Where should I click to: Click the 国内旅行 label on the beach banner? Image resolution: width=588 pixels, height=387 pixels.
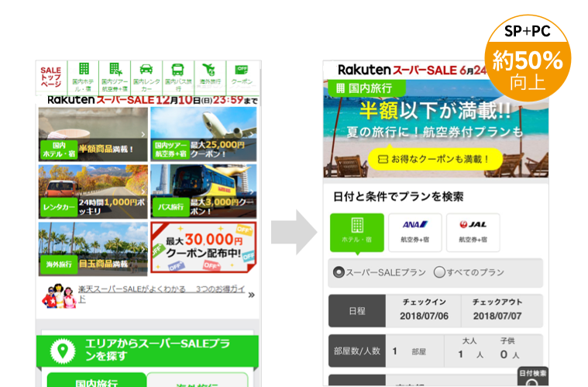click(x=366, y=88)
